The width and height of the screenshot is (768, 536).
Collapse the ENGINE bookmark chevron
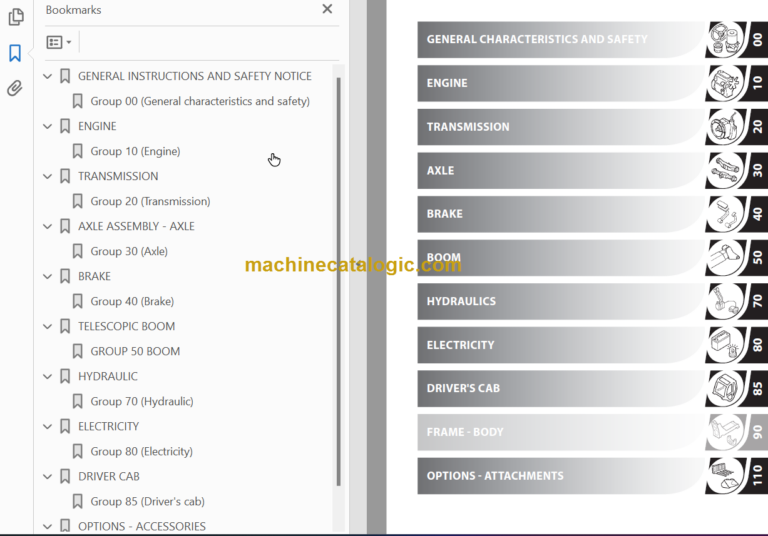coord(48,126)
